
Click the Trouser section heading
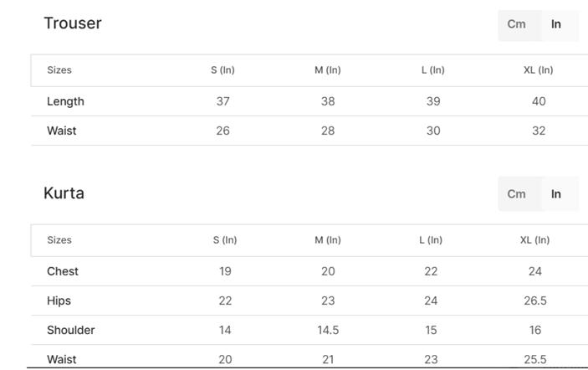point(73,23)
